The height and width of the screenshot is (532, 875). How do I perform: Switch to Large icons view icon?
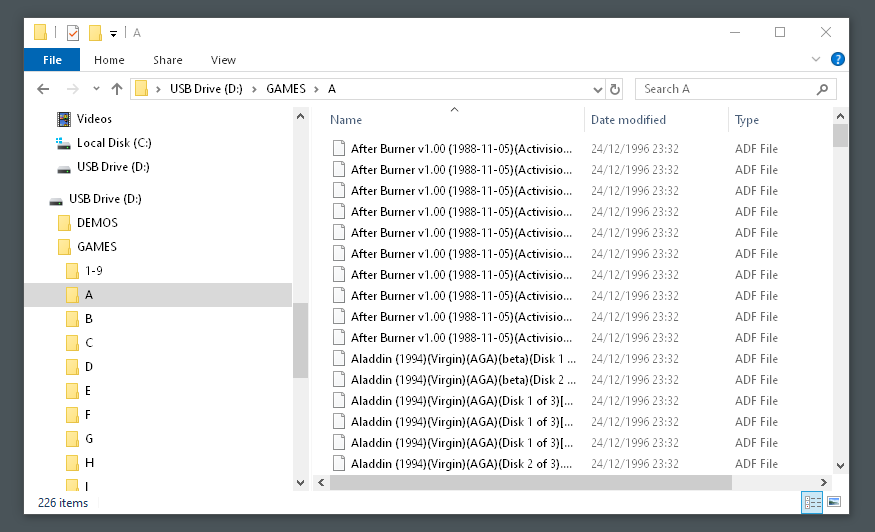coord(834,502)
